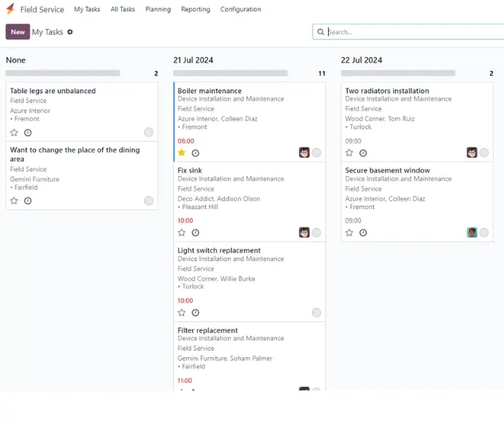Click task count 11 in 21 Jul column
The width and height of the screenshot is (504, 431).
(x=321, y=74)
